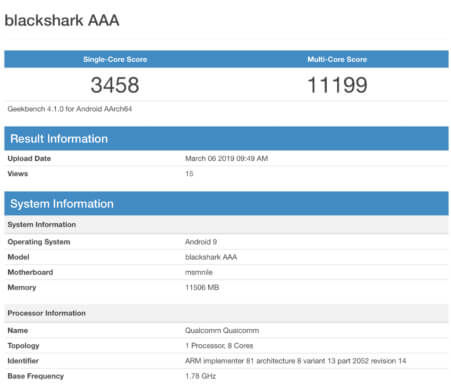Click the 'blackshark AAA' page title
This screenshot has width=451, height=389.
[62, 21]
